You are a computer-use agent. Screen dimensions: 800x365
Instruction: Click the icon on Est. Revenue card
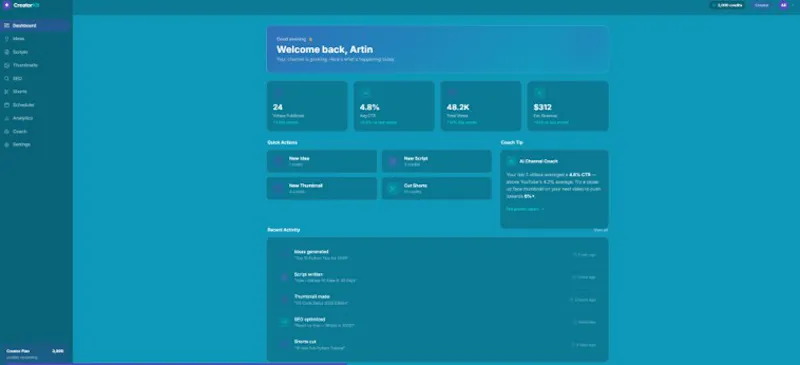coord(539,93)
